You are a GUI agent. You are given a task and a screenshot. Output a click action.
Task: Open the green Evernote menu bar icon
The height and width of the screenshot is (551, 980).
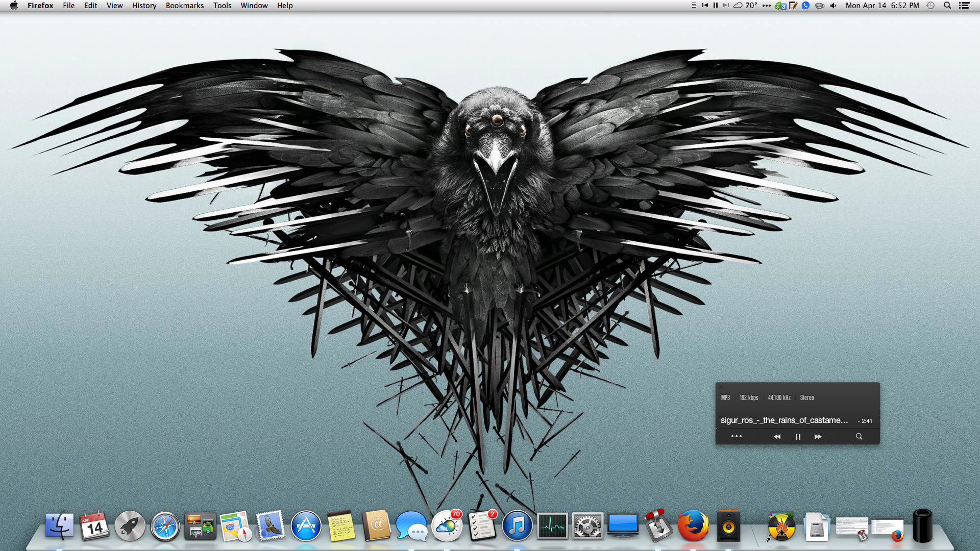780,6
